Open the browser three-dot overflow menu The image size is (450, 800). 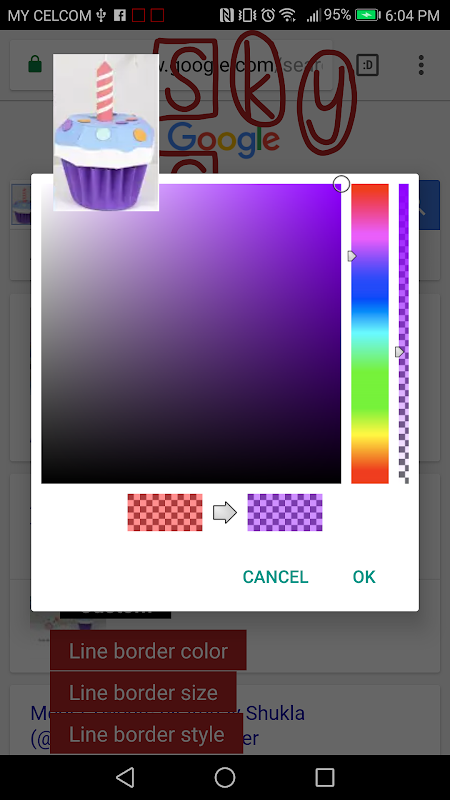421,65
